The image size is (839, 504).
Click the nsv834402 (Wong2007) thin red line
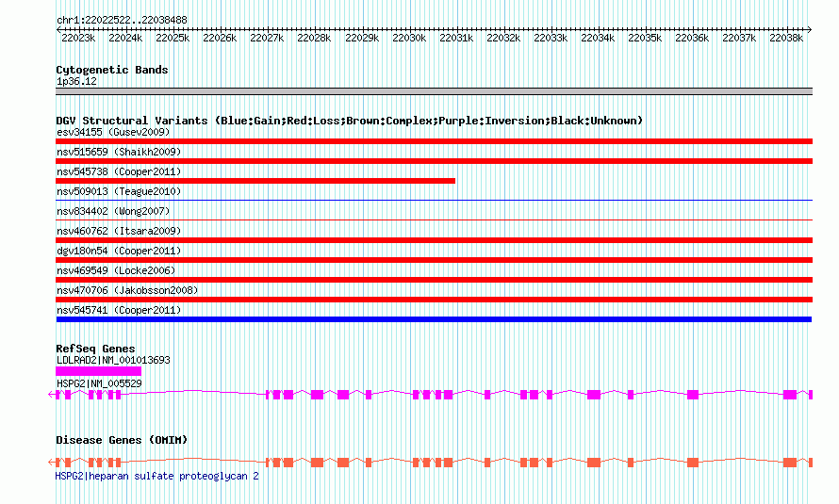[x=434, y=219]
